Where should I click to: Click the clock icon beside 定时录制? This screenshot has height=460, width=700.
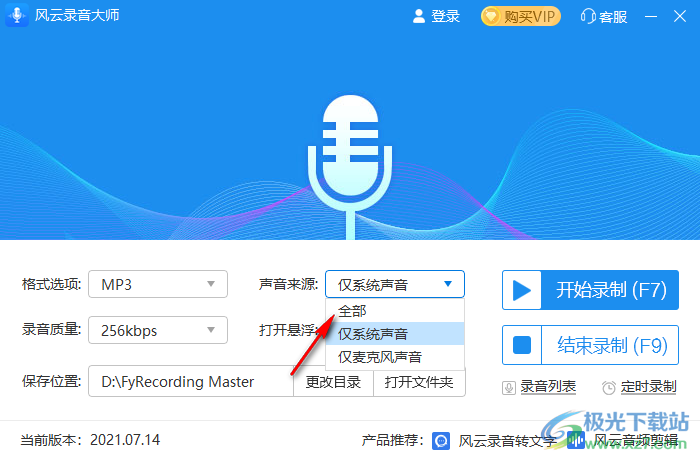click(608, 387)
